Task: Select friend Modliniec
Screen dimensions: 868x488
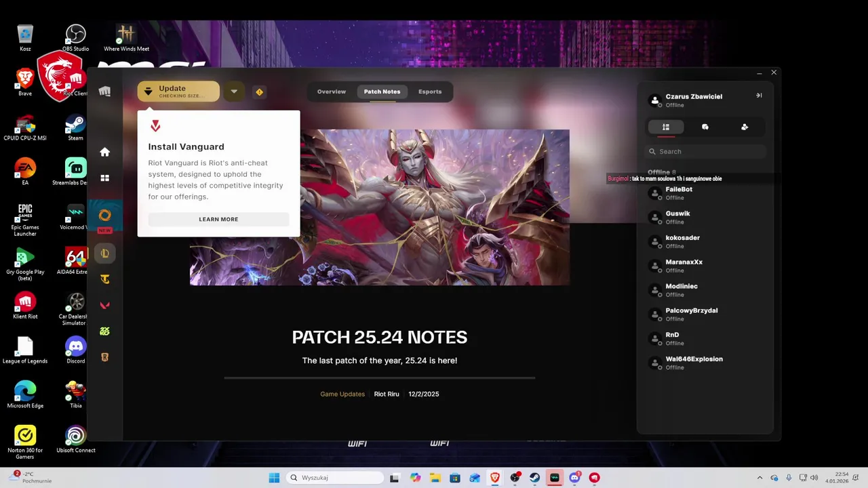Action: click(x=705, y=290)
